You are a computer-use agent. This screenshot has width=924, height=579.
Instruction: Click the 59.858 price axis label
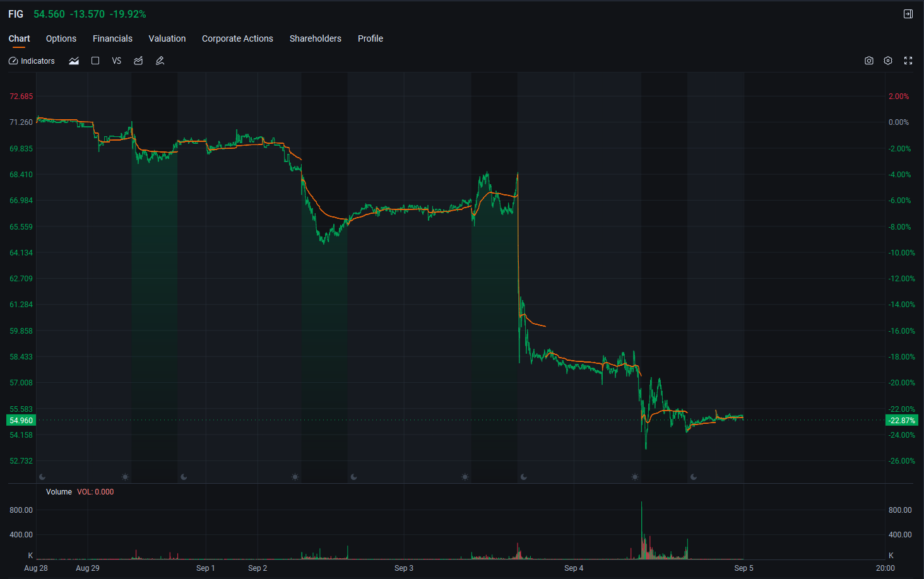[21, 331]
